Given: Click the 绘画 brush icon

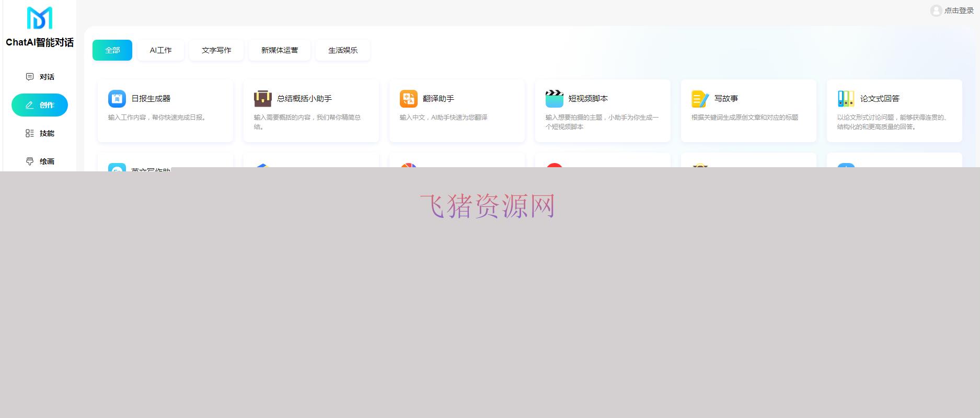Looking at the screenshot, I should point(30,161).
